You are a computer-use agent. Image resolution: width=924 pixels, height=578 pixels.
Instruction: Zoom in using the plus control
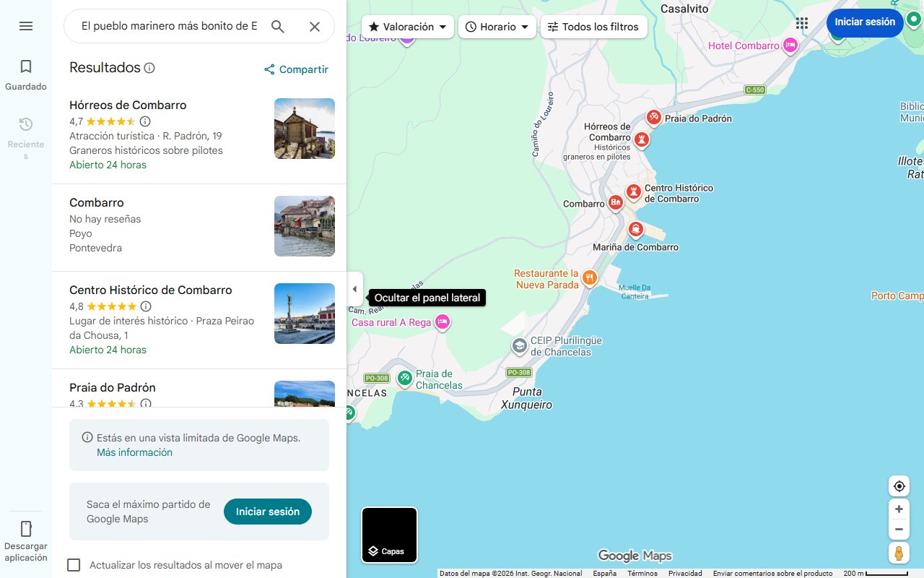coord(899,509)
